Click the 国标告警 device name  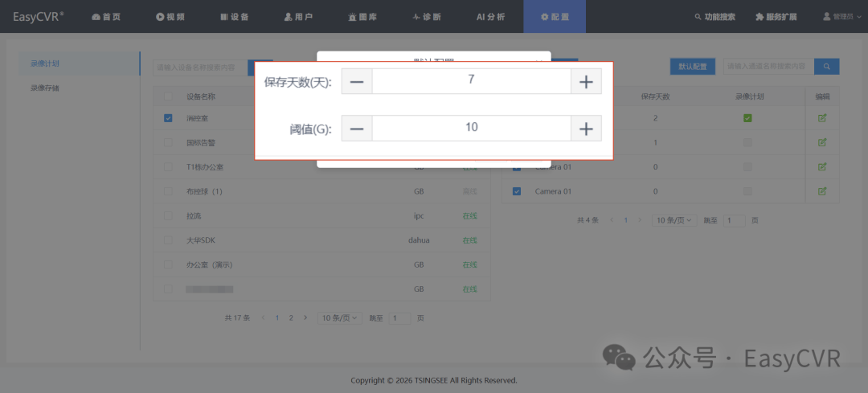201,142
